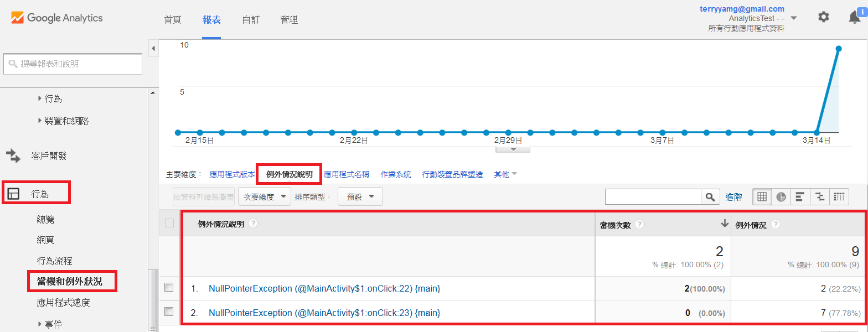The image size is (868, 332).
Task: Open the 次要維度 secondary dimension dropdown
Action: click(265, 196)
